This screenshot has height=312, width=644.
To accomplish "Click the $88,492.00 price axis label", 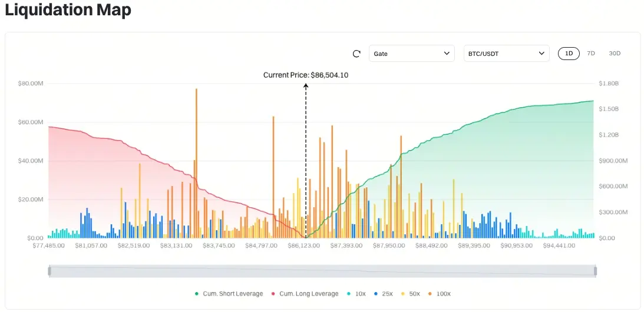I will click(x=431, y=245).
